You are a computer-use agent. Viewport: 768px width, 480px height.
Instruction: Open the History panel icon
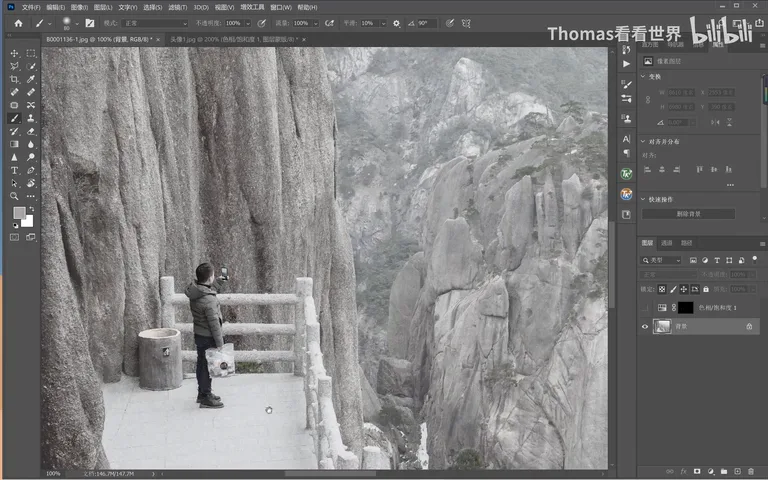(x=626, y=49)
